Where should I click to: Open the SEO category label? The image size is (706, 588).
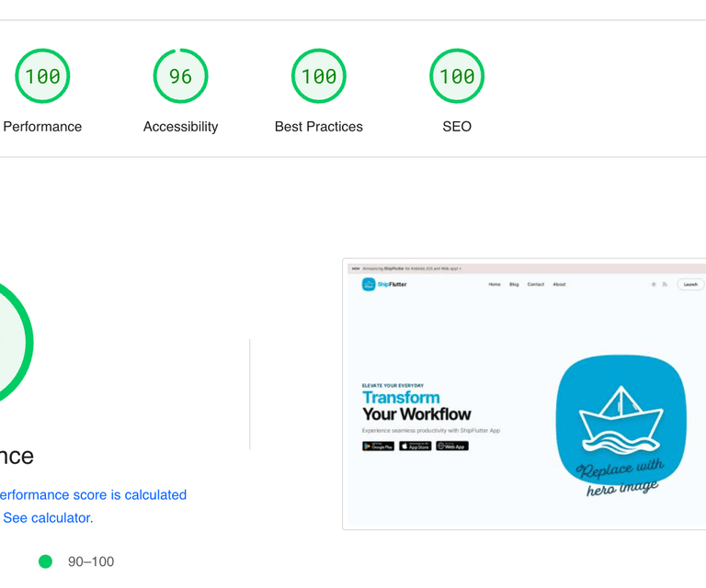457,127
